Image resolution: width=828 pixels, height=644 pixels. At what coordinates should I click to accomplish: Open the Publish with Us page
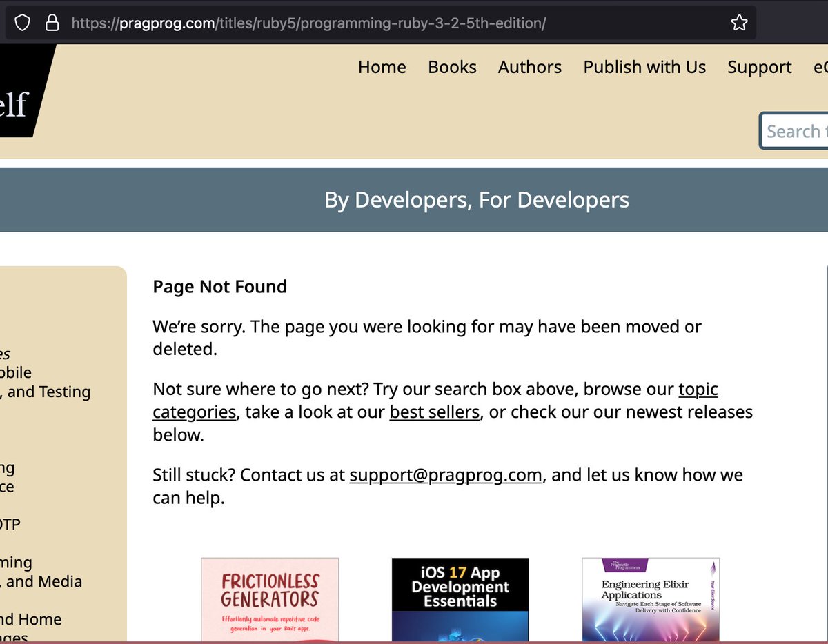pos(644,67)
